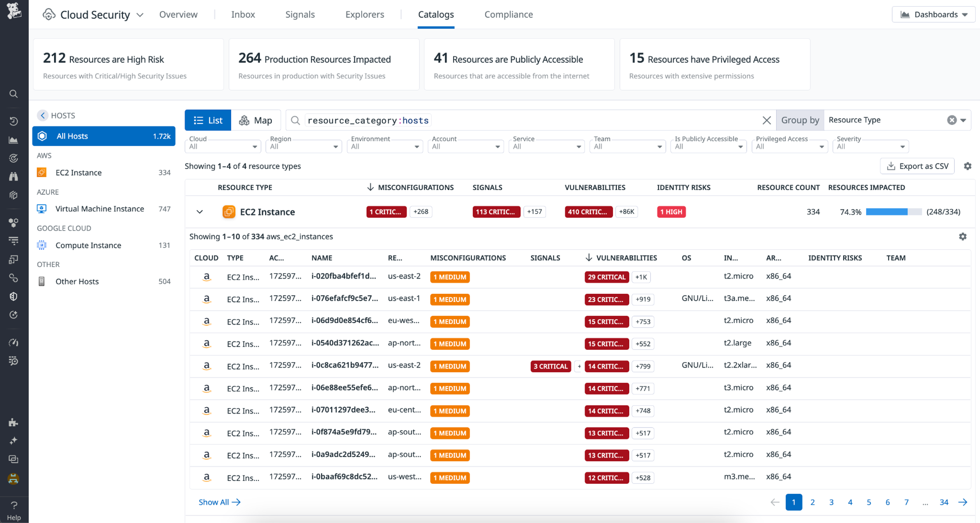Switch to the Compliance tab
This screenshot has width=980, height=523.
509,14
